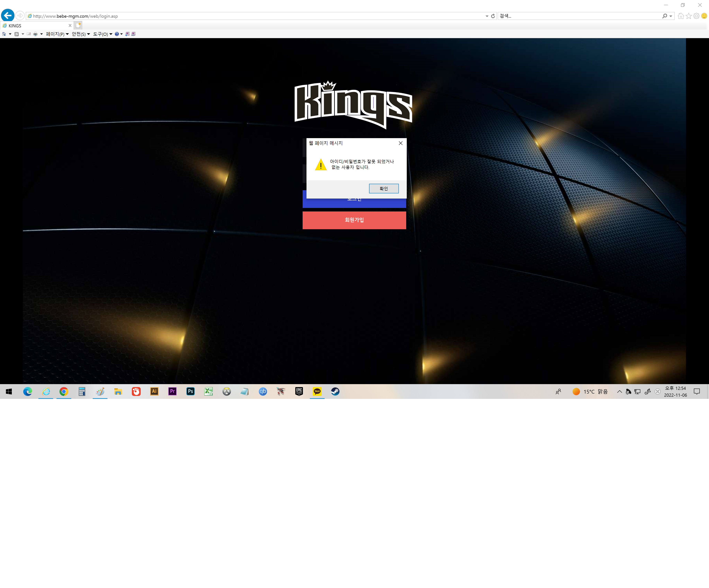The width and height of the screenshot is (709, 588).
Task: Open qBittorrent from the taskbar
Action: click(263, 392)
